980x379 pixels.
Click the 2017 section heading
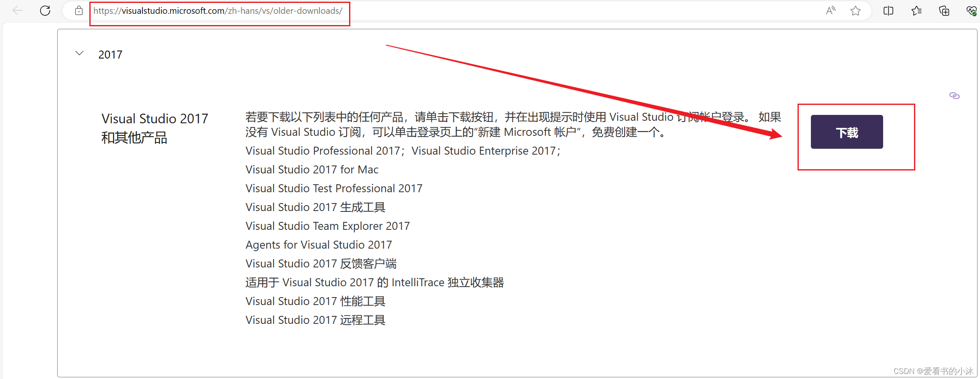(110, 55)
